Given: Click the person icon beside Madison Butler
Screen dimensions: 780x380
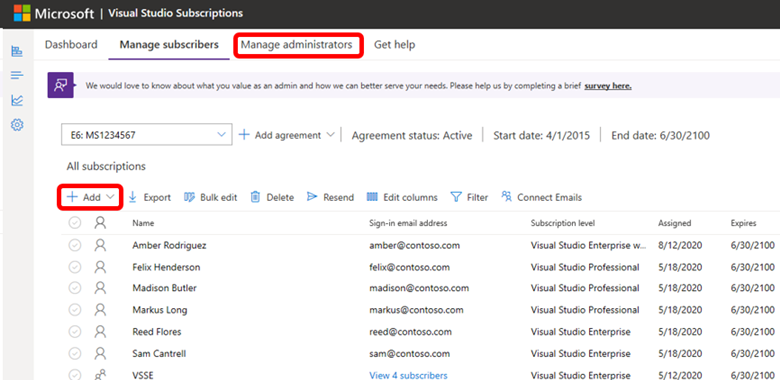Looking at the screenshot, I should (100, 288).
